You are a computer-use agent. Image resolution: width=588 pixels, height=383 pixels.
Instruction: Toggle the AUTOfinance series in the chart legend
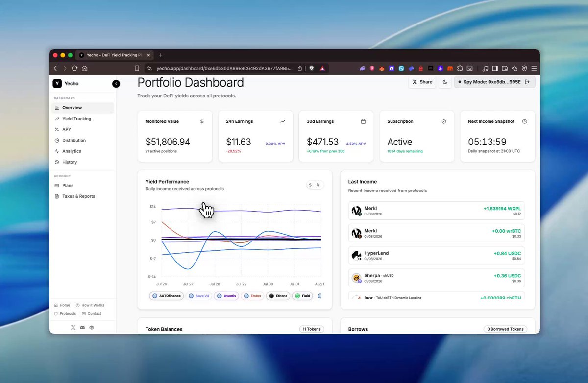[166, 296]
